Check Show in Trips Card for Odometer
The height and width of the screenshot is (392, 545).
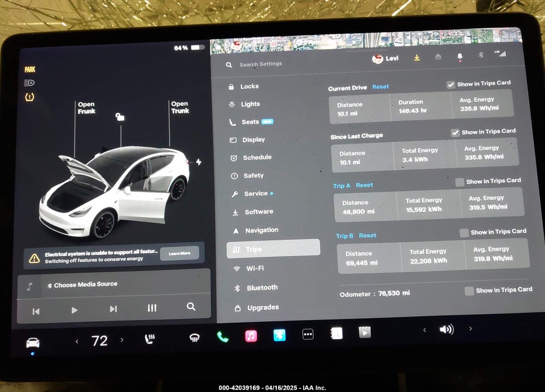pyautogui.click(x=469, y=291)
